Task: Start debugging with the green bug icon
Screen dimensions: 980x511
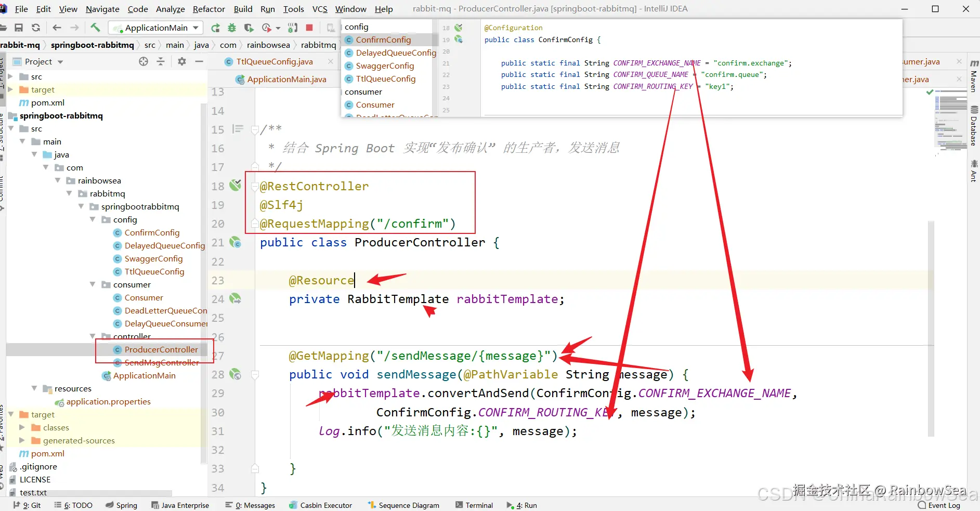Action: pyautogui.click(x=232, y=28)
